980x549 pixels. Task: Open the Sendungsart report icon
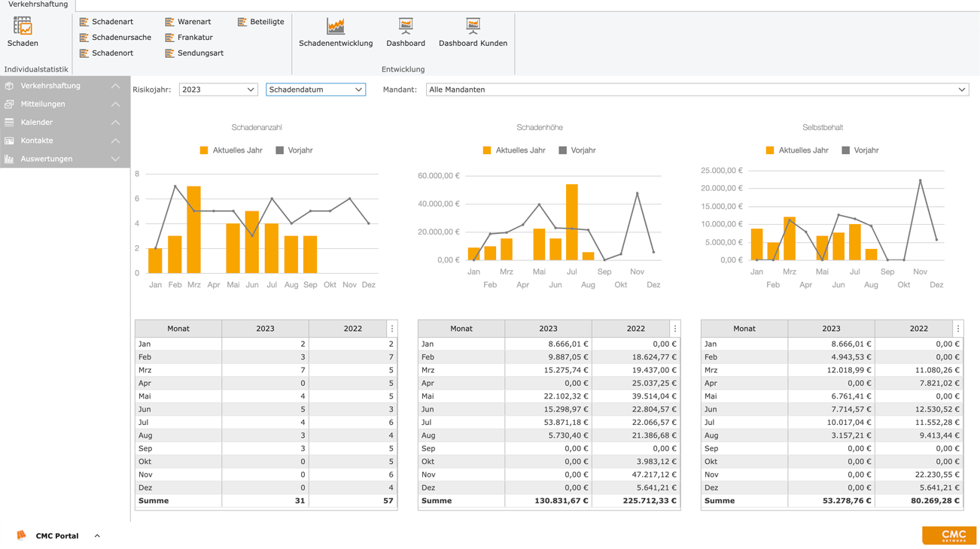coord(169,53)
